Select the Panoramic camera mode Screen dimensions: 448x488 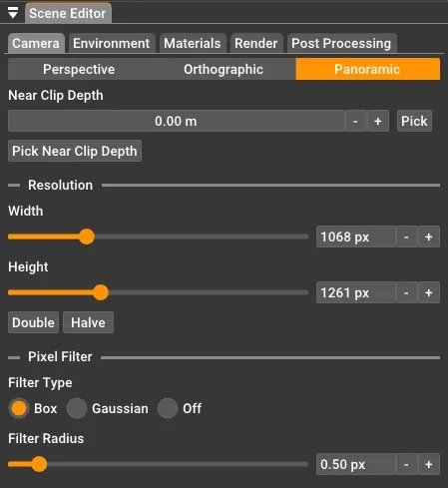coord(367,69)
